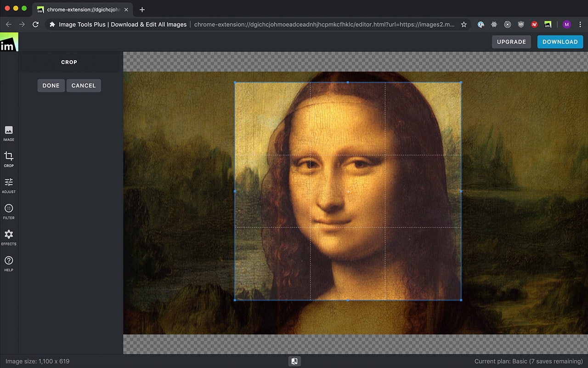Close the chrome-extension tab
Screen dimensions: 588x368
[x=126, y=9]
